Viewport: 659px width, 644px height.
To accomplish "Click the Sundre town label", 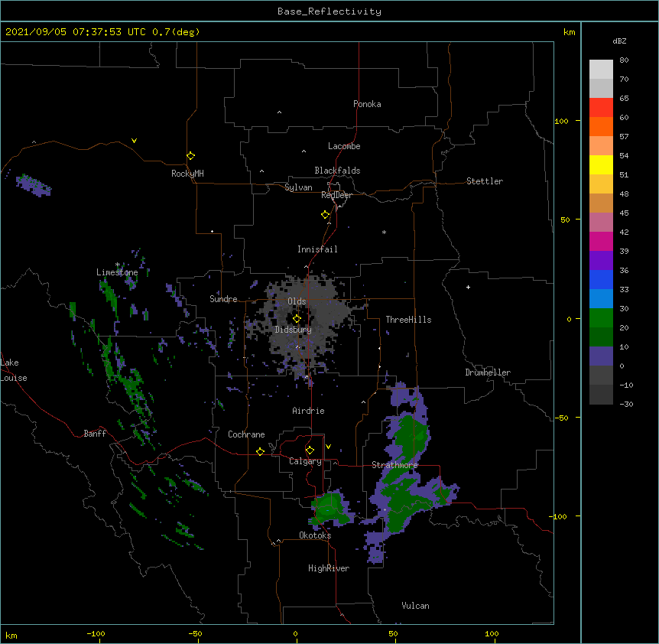I will coord(223,299).
